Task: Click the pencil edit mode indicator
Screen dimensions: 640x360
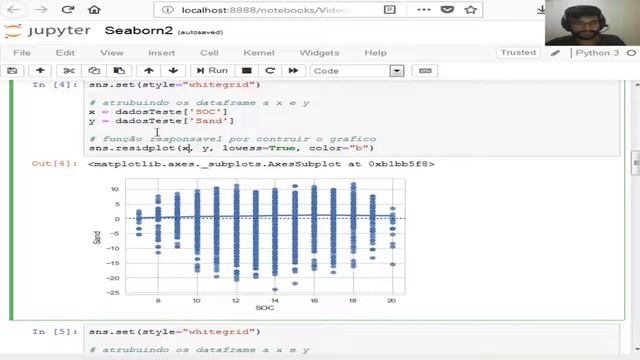Action: pos(555,53)
